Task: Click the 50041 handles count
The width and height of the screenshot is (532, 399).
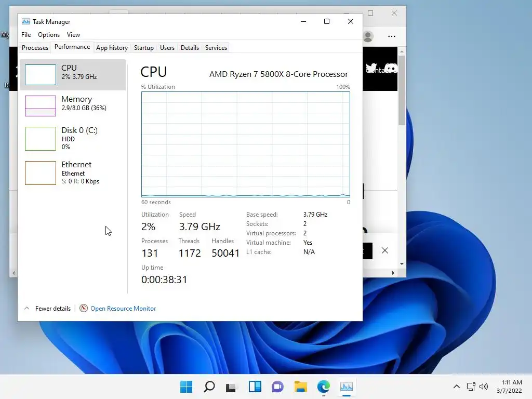Action: click(x=225, y=253)
